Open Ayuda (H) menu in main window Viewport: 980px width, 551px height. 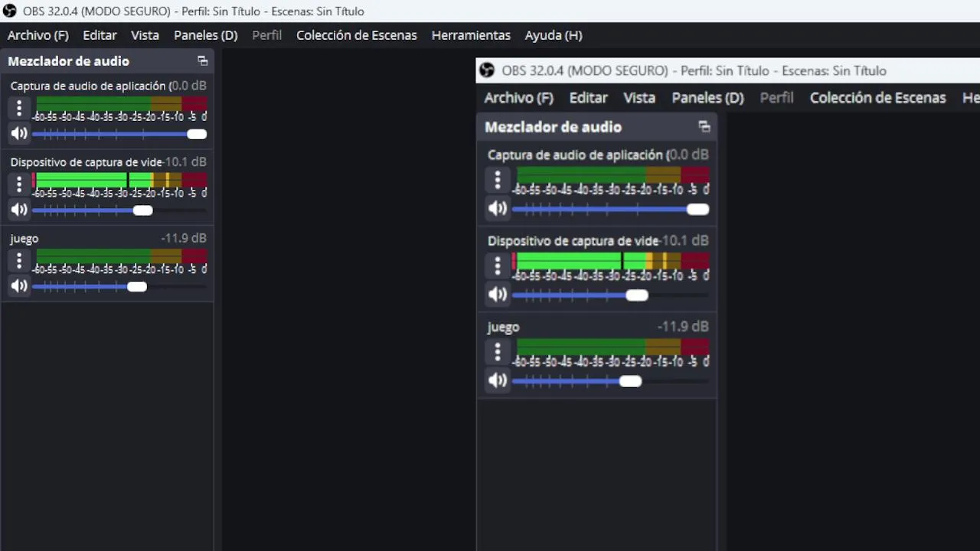pyautogui.click(x=554, y=35)
